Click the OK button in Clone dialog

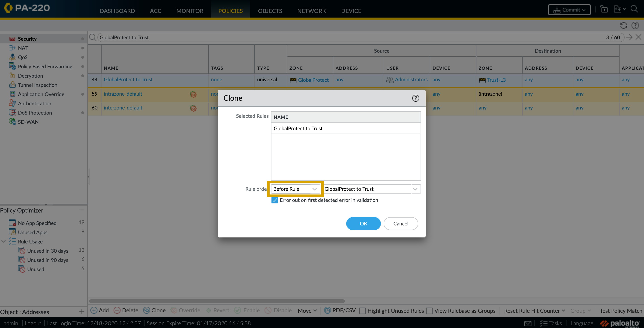pyautogui.click(x=363, y=223)
